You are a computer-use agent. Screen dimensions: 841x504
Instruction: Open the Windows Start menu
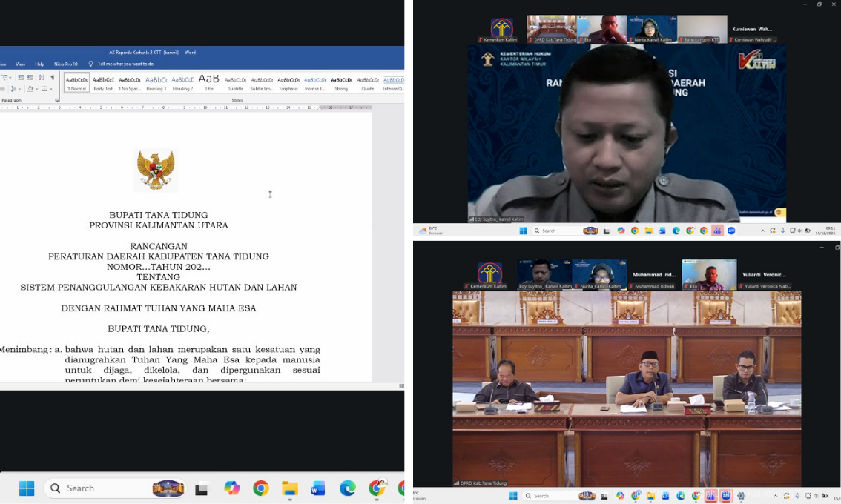point(27,488)
